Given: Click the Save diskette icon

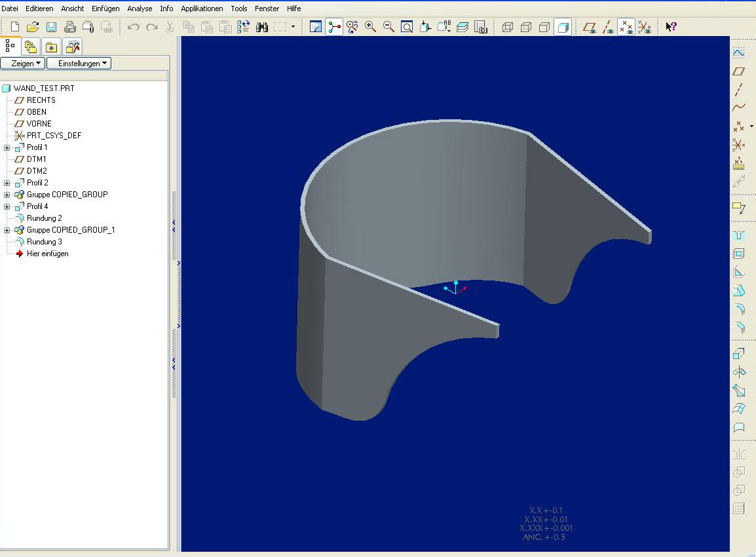Looking at the screenshot, I should click(x=51, y=27).
